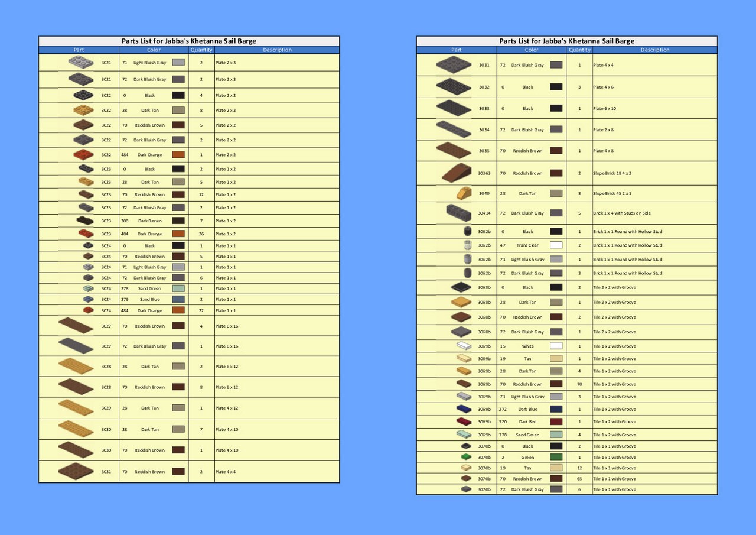Click the part number 3029
This screenshot has width=756, height=535.
tap(106, 408)
